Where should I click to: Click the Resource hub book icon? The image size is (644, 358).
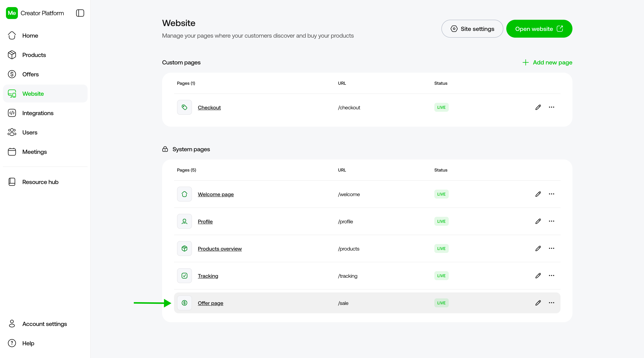click(12, 182)
